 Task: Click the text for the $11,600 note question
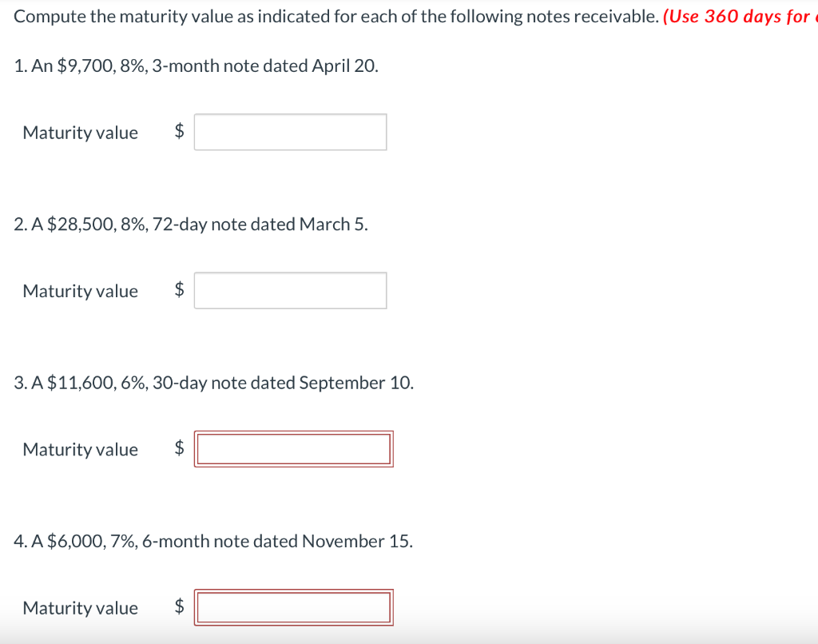click(213, 383)
